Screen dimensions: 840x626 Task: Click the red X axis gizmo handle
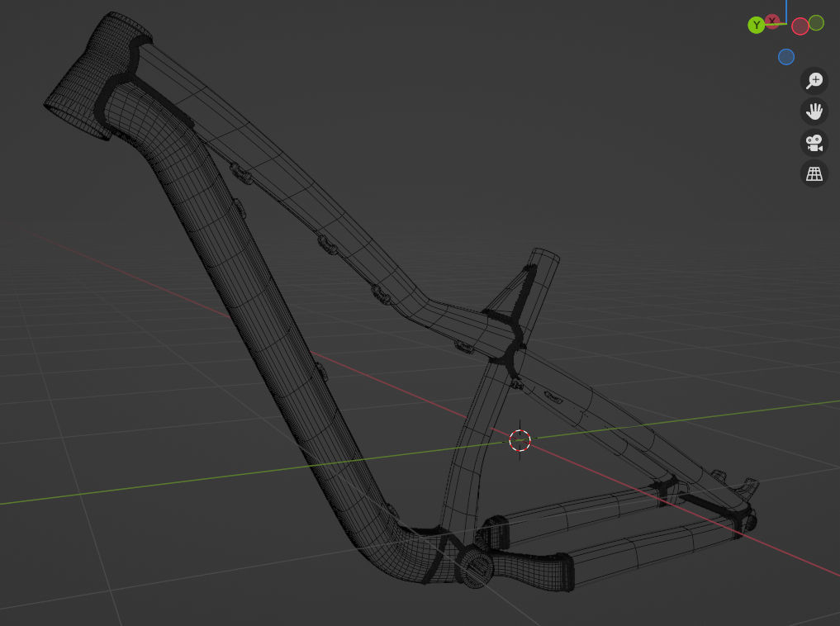pos(772,21)
